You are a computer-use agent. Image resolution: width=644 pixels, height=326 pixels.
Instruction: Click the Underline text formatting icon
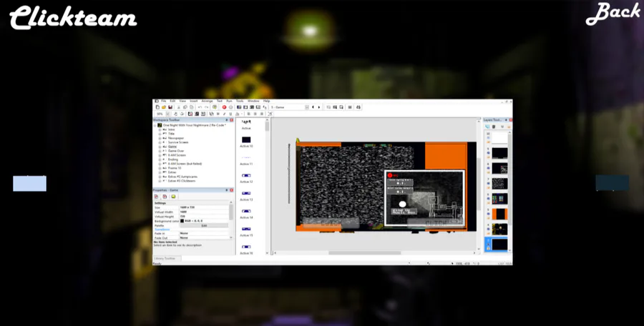230,114
